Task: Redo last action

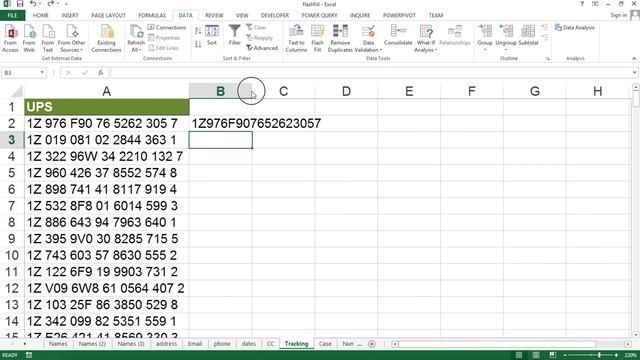Action: (50, 4)
